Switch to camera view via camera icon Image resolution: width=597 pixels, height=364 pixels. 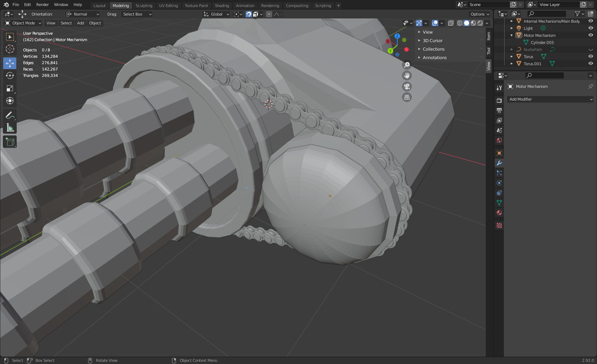(x=407, y=86)
